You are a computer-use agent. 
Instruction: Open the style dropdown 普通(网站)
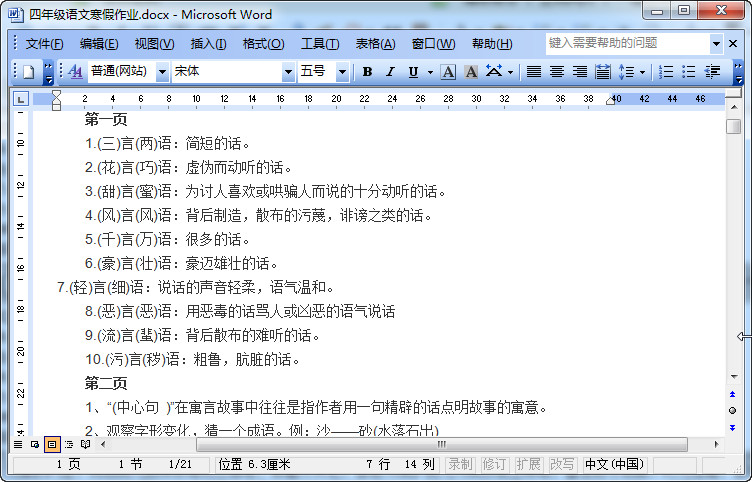click(163, 72)
